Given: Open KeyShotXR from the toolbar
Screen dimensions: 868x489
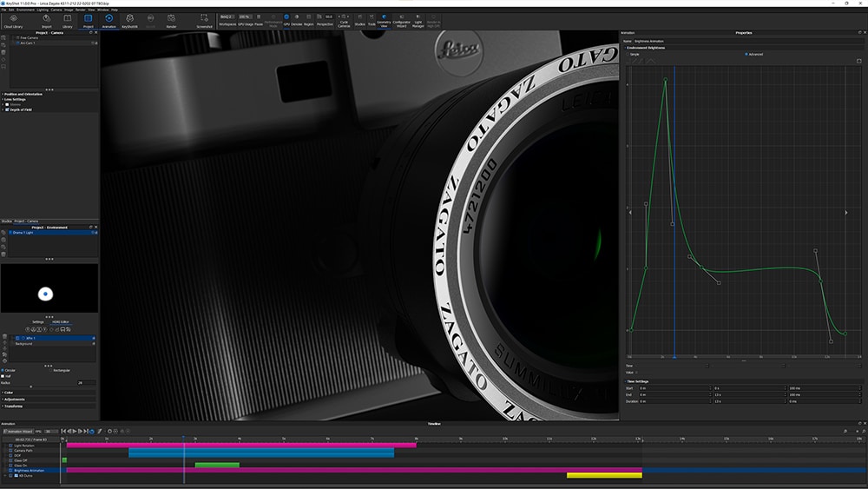Looking at the screenshot, I should 129,20.
